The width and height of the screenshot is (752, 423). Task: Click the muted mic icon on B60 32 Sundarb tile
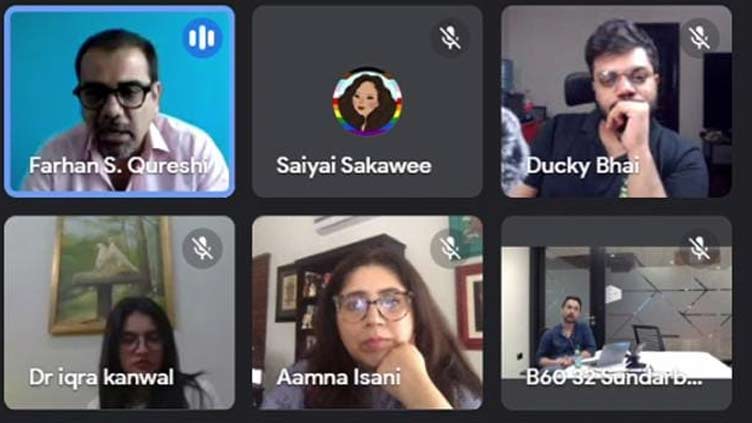coord(699,248)
